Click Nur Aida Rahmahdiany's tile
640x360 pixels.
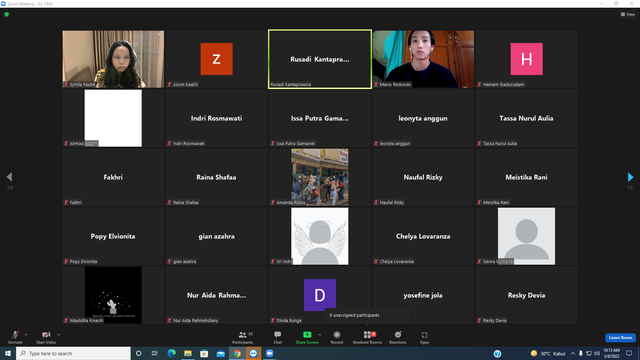pyautogui.click(x=216, y=295)
